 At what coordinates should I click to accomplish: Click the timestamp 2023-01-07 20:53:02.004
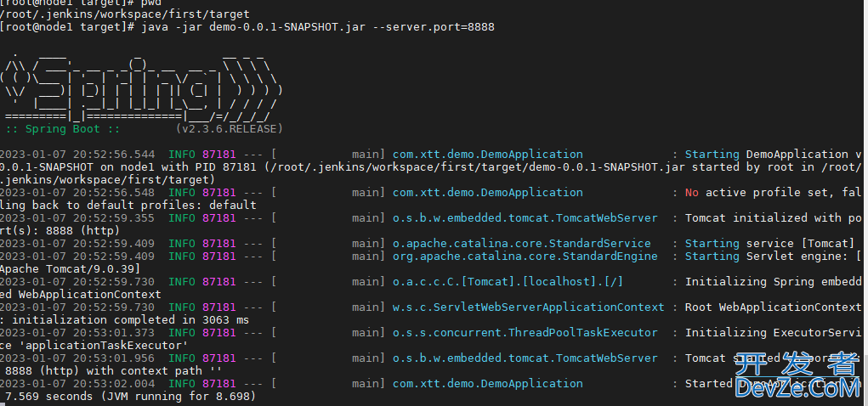pyautogui.click(x=77, y=383)
